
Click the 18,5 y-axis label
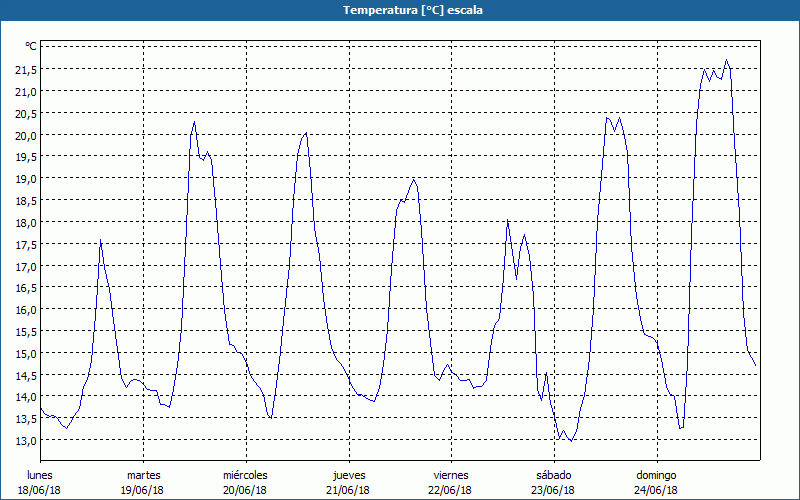26,201
